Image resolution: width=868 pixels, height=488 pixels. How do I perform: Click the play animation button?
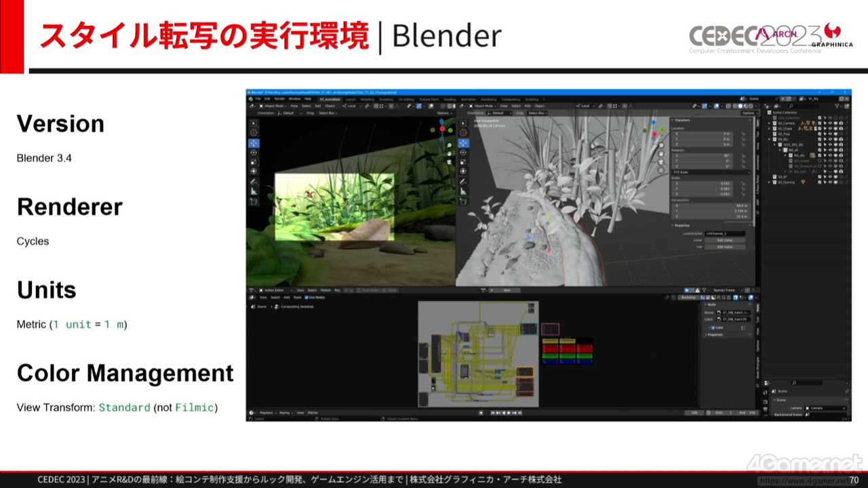[509, 413]
